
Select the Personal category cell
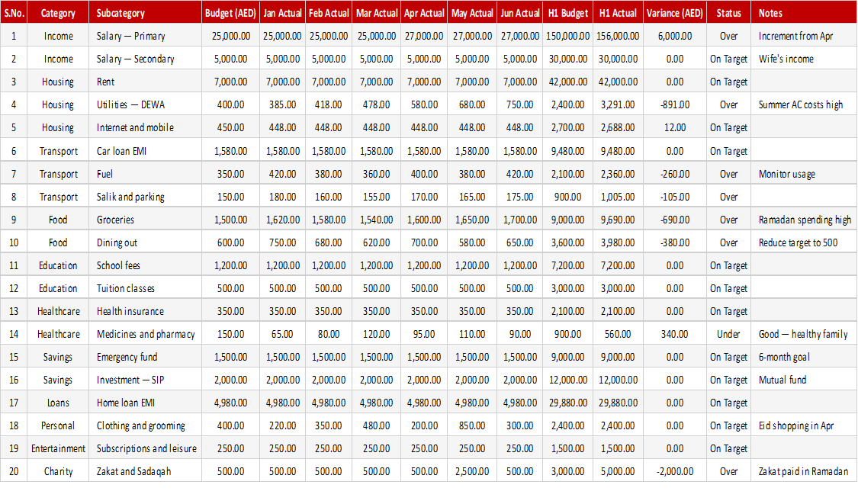58,425
